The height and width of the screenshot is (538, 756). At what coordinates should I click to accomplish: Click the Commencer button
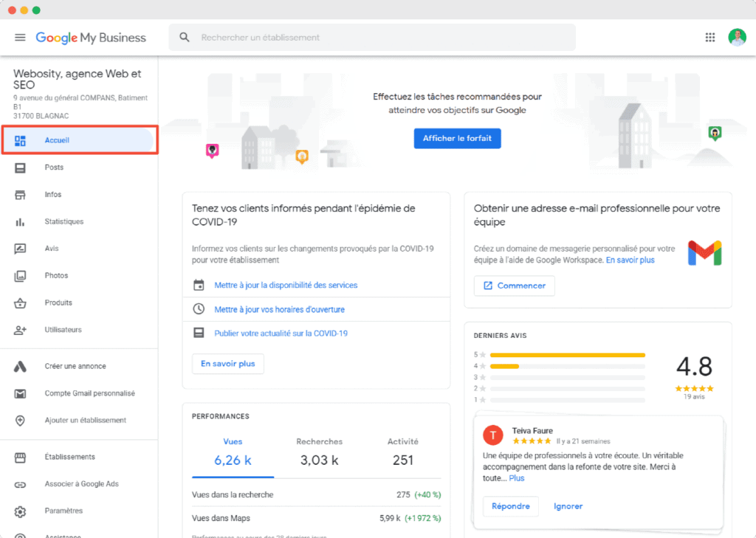(514, 286)
